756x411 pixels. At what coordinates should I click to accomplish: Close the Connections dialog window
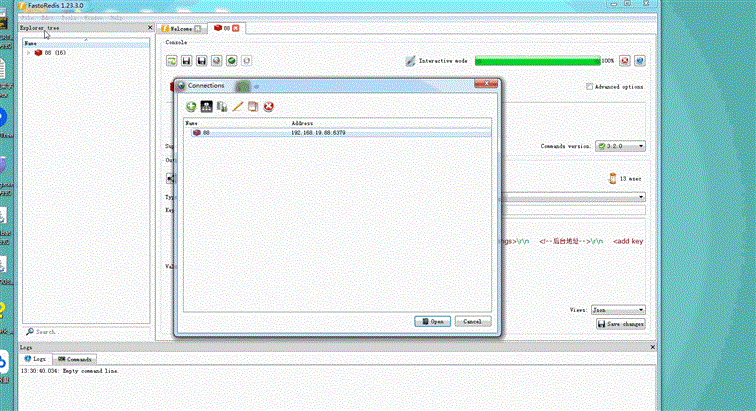coord(486,84)
